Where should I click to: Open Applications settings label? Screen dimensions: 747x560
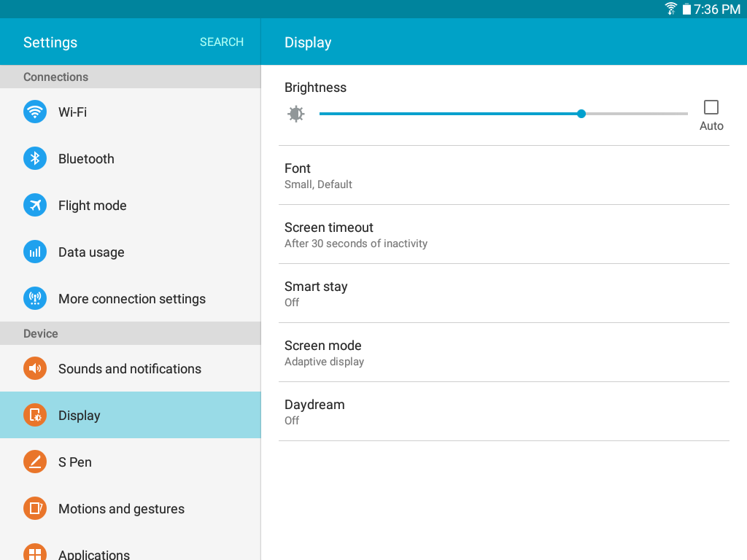coord(94,554)
